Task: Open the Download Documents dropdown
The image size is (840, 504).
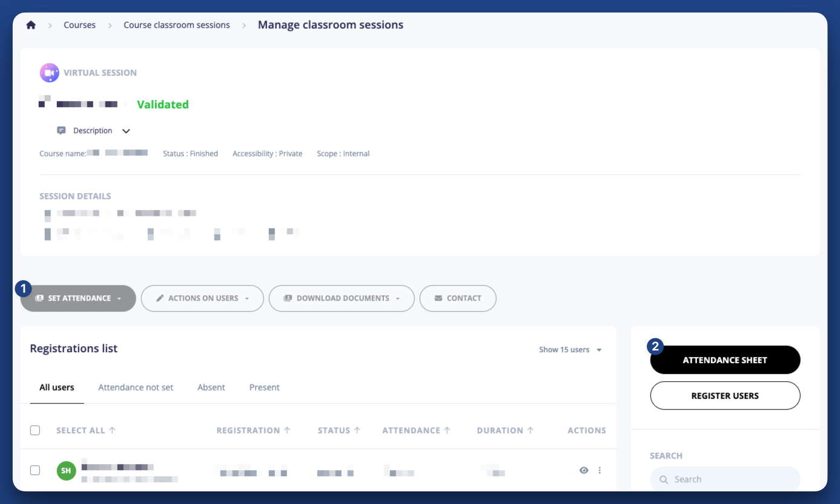Action: [342, 298]
